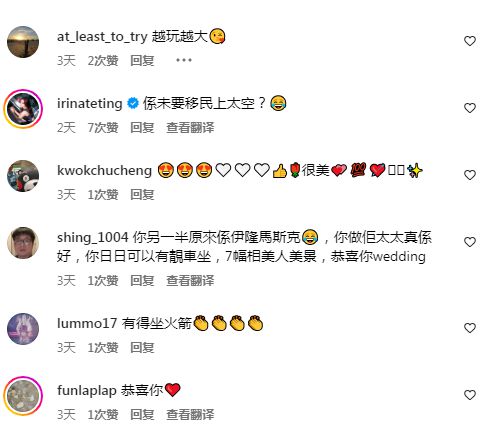
Task: View translation of funlaplap's comment
Action: click(190, 415)
